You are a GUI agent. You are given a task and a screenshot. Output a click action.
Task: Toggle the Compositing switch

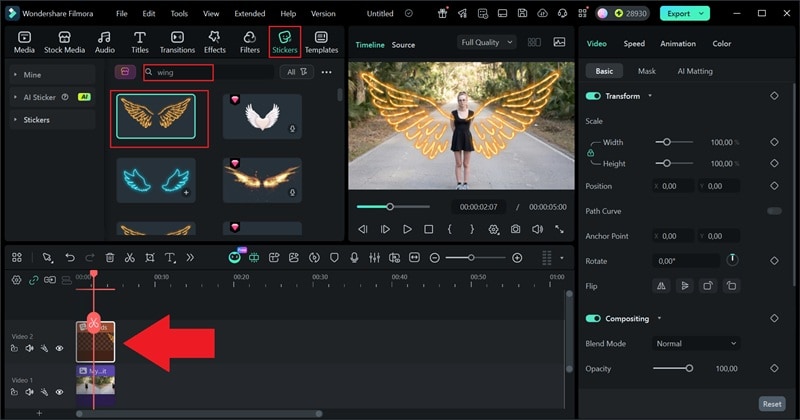pos(593,318)
